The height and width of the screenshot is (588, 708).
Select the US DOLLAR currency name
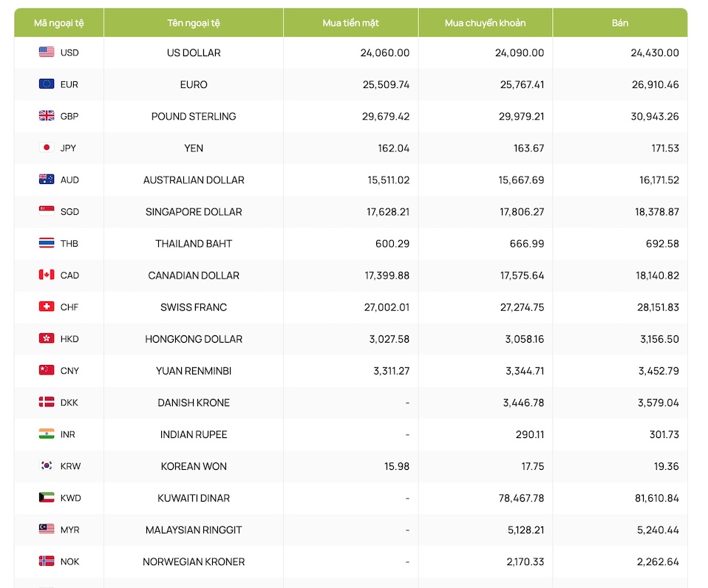[194, 52]
